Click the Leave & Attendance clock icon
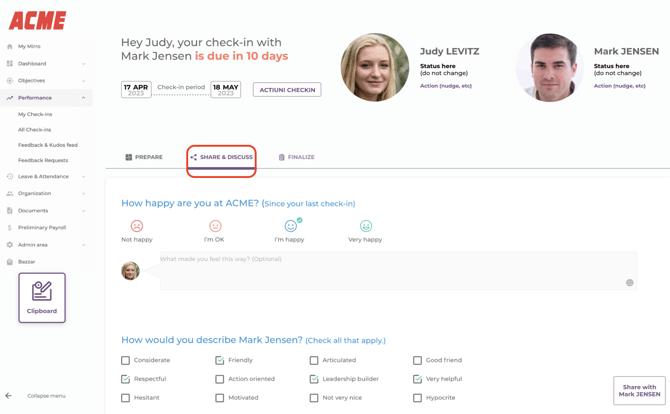The image size is (670, 414). tap(9, 176)
